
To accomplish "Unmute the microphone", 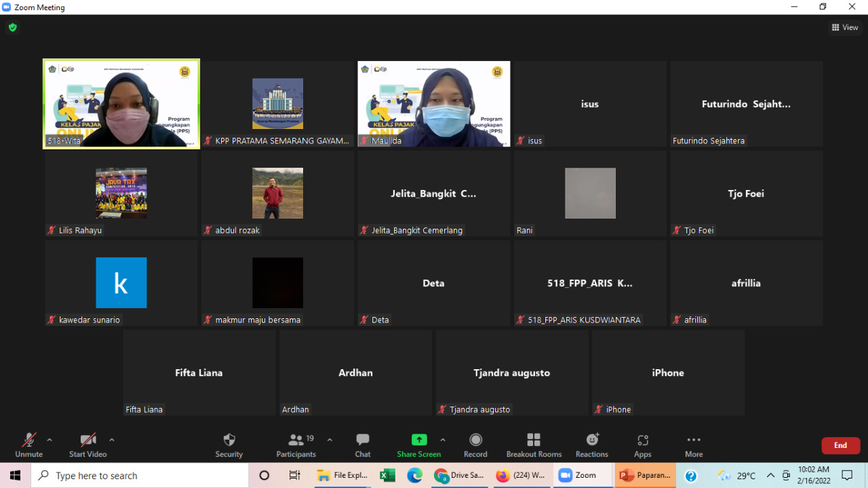I will 28,445.
